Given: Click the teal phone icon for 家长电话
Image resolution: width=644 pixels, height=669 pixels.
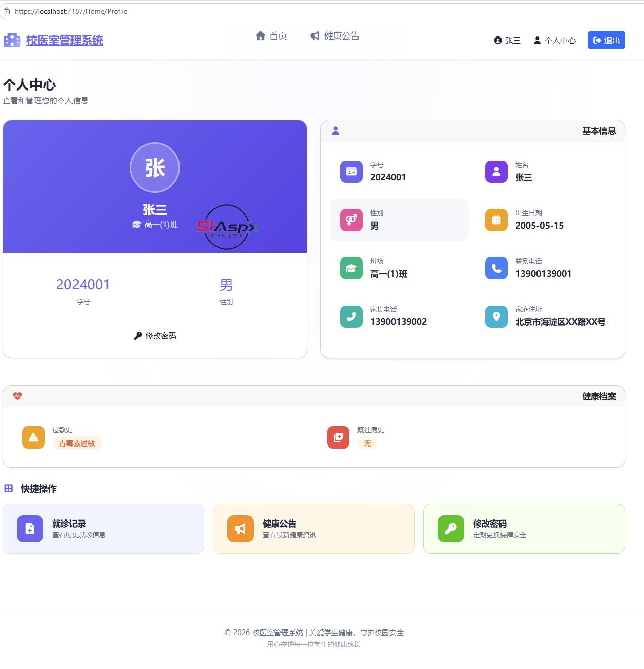Looking at the screenshot, I should click(x=351, y=316).
